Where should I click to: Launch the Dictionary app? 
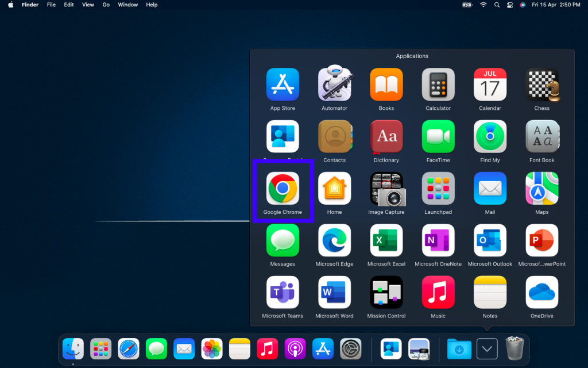386,137
